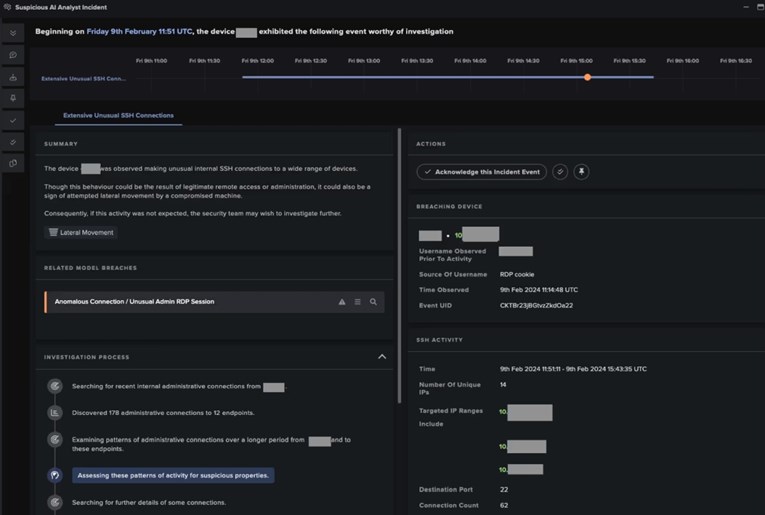Image resolution: width=765 pixels, height=515 pixels.
Task: Collapse the sidebar using the double-chevron icon
Action: pos(13,32)
